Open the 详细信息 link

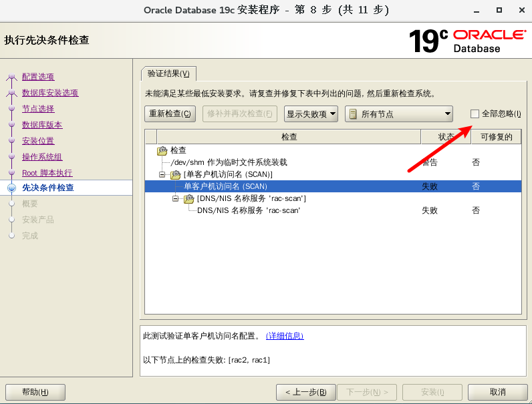pos(285,336)
